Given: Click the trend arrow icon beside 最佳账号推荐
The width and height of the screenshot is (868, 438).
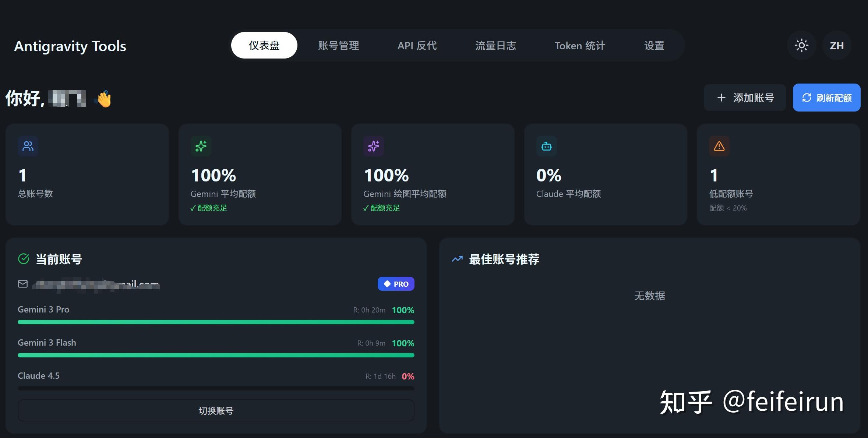Looking at the screenshot, I should click(456, 259).
